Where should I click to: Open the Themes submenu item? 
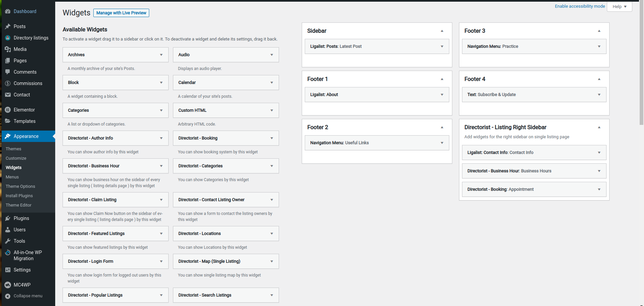pos(13,149)
